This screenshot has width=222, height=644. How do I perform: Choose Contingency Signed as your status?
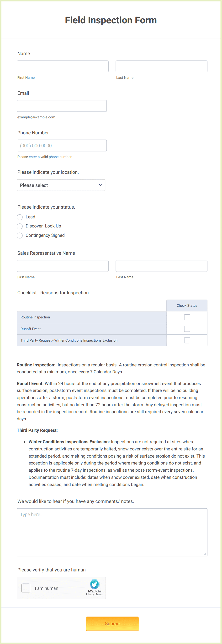[20, 235]
